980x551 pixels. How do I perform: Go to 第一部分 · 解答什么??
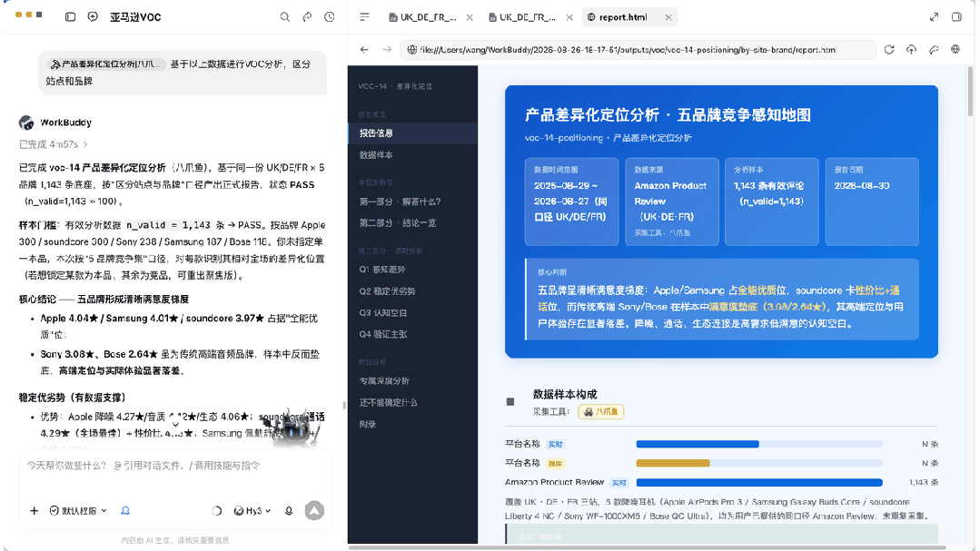tap(412, 202)
